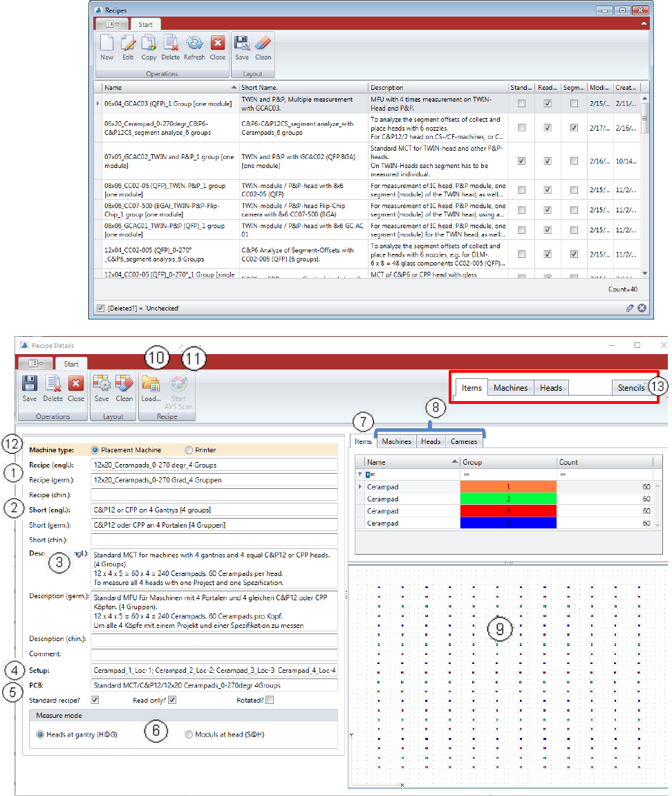672x796 pixels.
Task: Click the Count filter operator in Items grid
Action: pyautogui.click(x=563, y=474)
